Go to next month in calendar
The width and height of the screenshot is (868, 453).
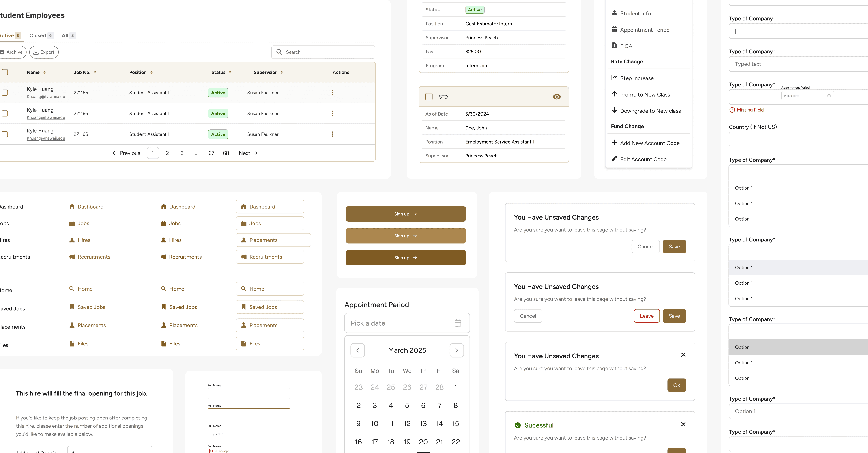pos(456,350)
